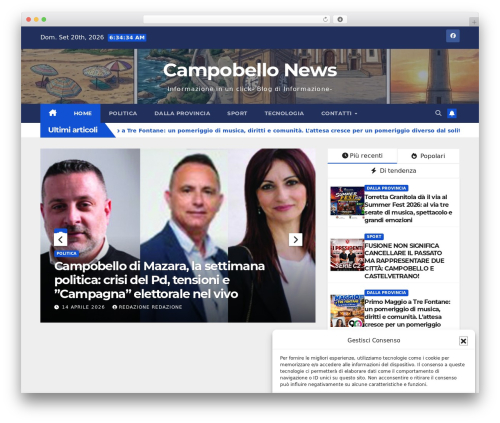Click the Gestisci Consenso heading
500x423 pixels.
click(374, 340)
